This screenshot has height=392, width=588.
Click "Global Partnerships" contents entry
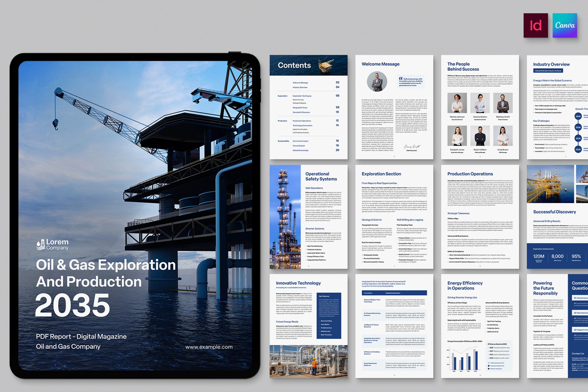(x=301, y=150)
